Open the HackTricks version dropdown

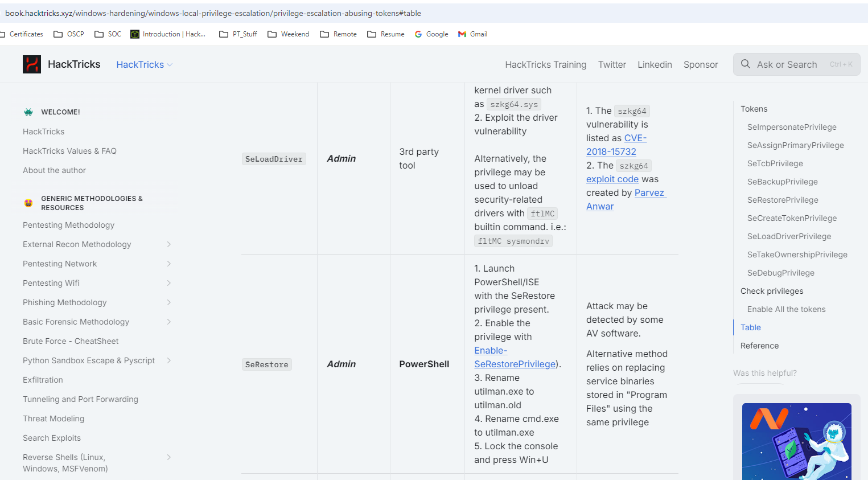[145, 64]
